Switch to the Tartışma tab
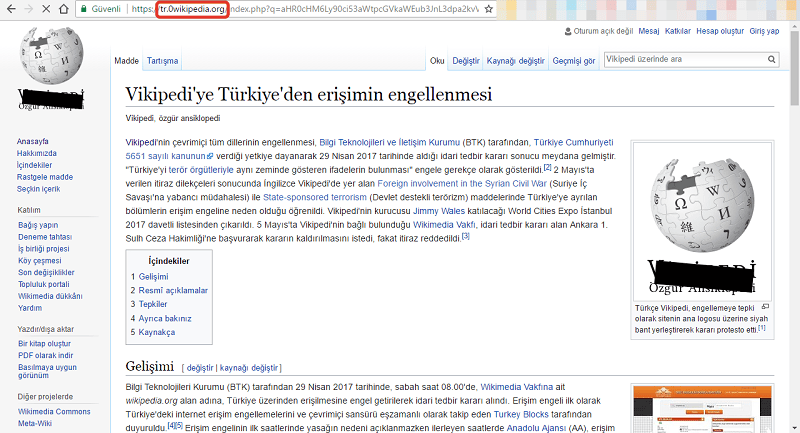Screen dimensions: 800x433 click(162, 61)
